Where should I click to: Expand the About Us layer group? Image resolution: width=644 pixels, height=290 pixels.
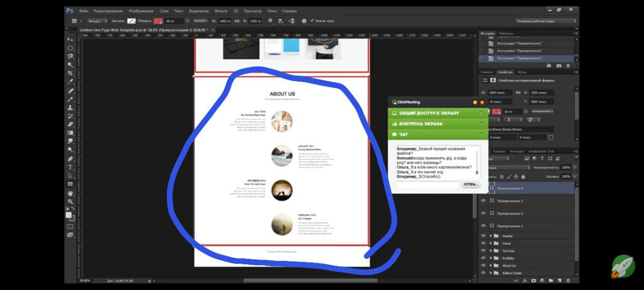pos(491,265)
